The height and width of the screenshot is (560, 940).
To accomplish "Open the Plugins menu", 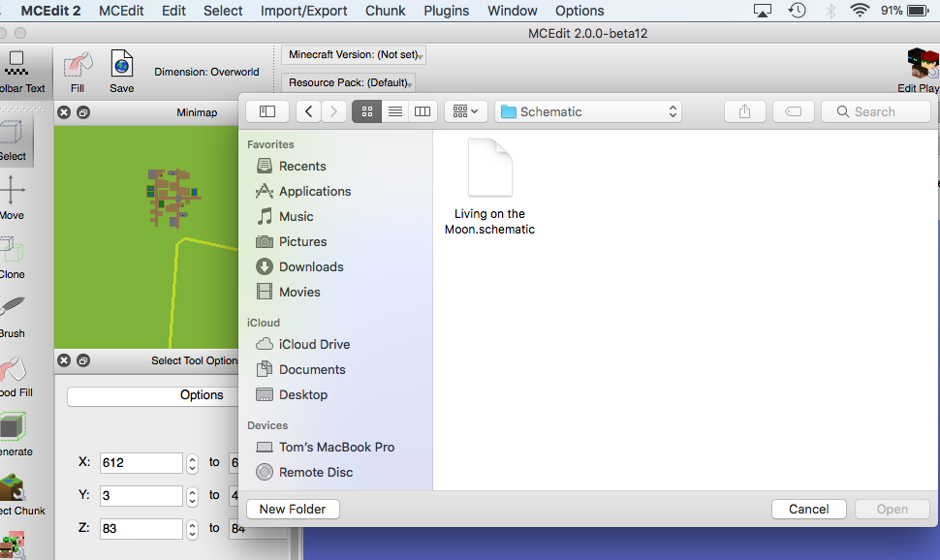I will 447,11.
